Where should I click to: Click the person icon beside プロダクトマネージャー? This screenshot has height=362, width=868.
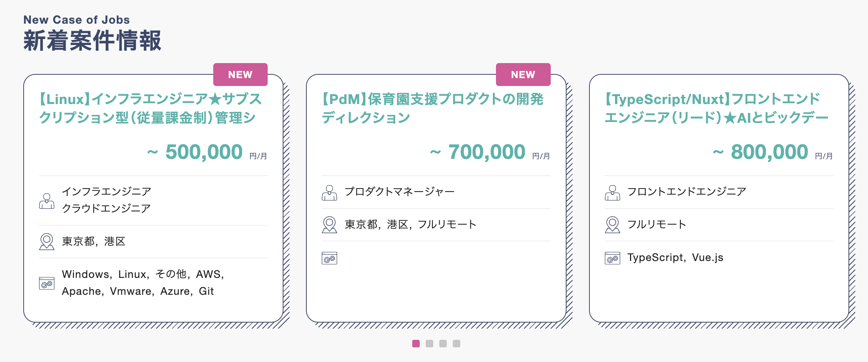click(x=329, y=193)
